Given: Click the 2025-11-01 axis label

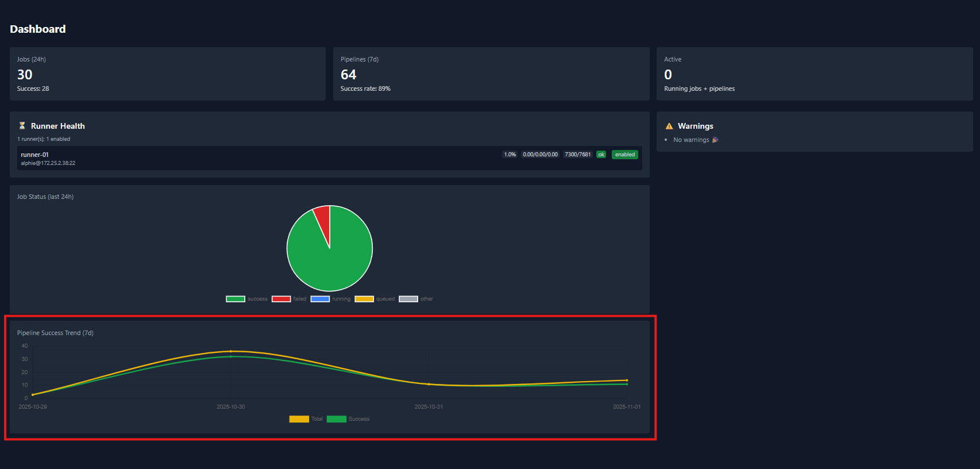Looking at the screenshot, I should pos(627,407).
